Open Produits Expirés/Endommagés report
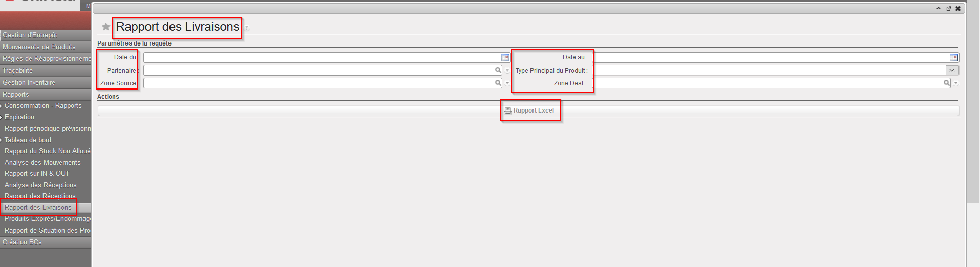980x267 pixels. coord(48,218)
